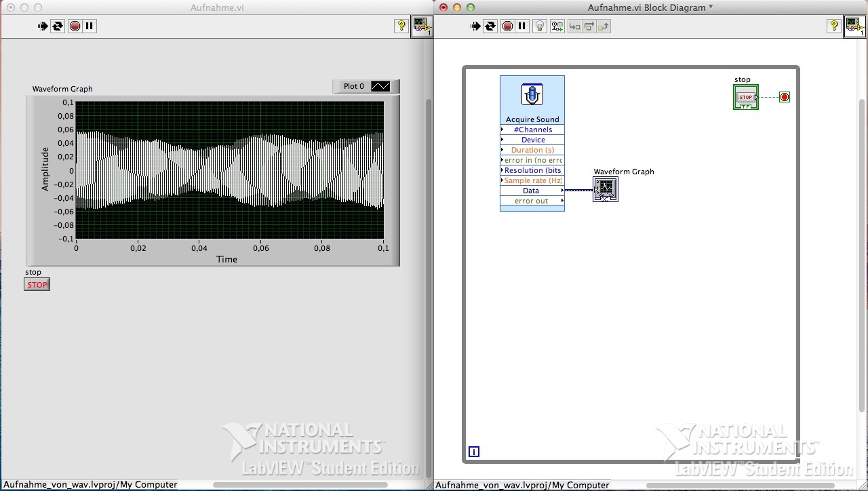Click the Aufnahme.vi Block Diagram title bar
Screen dimensions: 868x491
pos(650,7)
